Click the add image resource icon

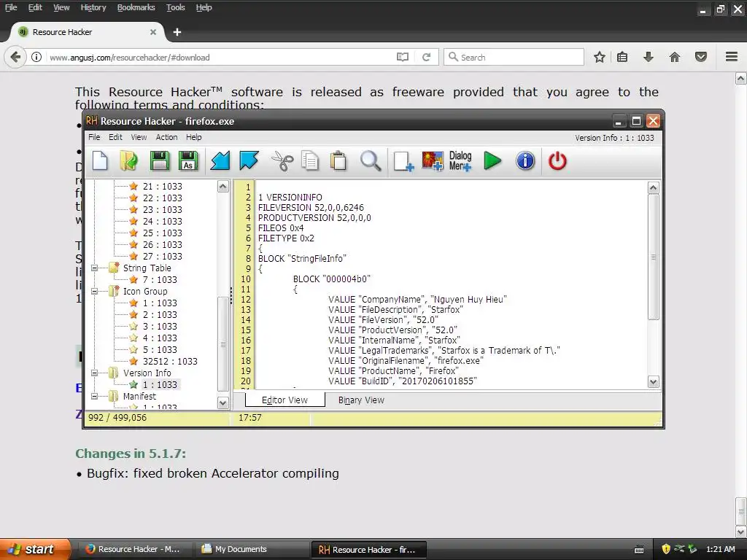[433, 161]
